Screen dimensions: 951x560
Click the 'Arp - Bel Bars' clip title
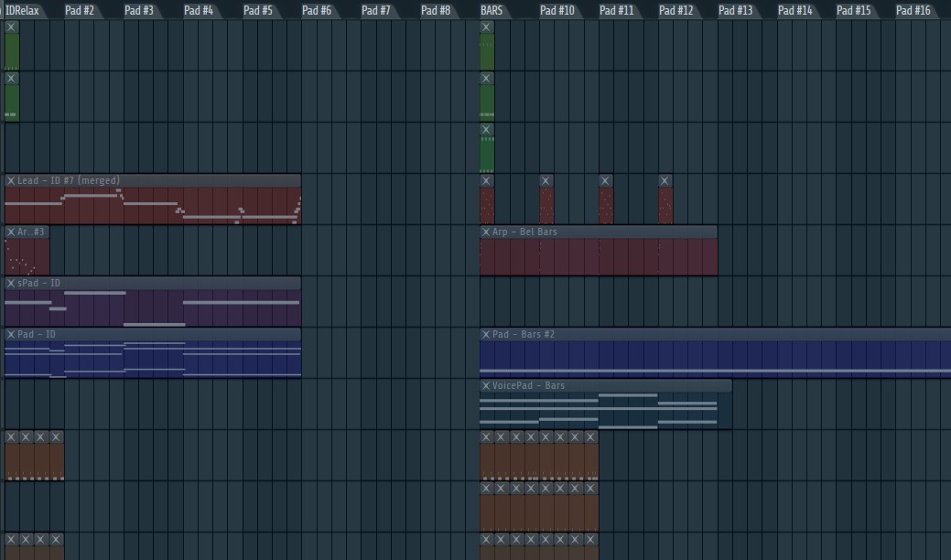coord(524,232)
